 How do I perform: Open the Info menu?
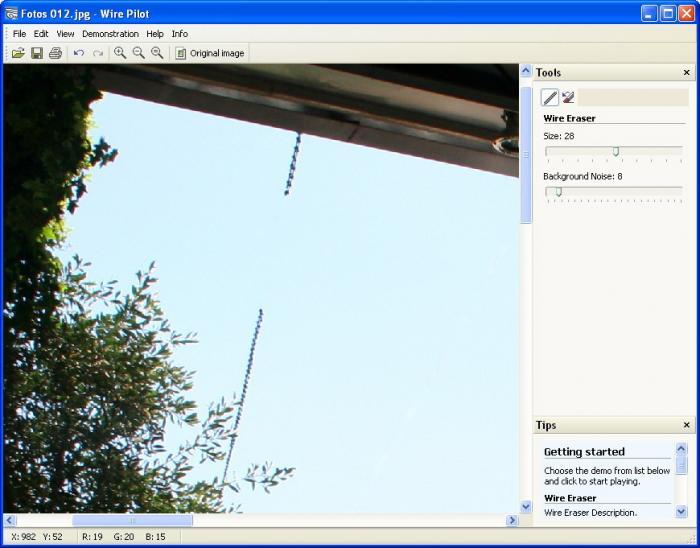pos(179,34)
